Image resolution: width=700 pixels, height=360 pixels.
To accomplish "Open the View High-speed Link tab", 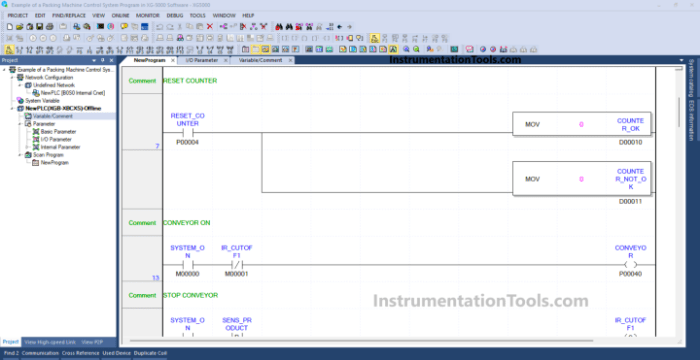I will [x=50, y=342].
